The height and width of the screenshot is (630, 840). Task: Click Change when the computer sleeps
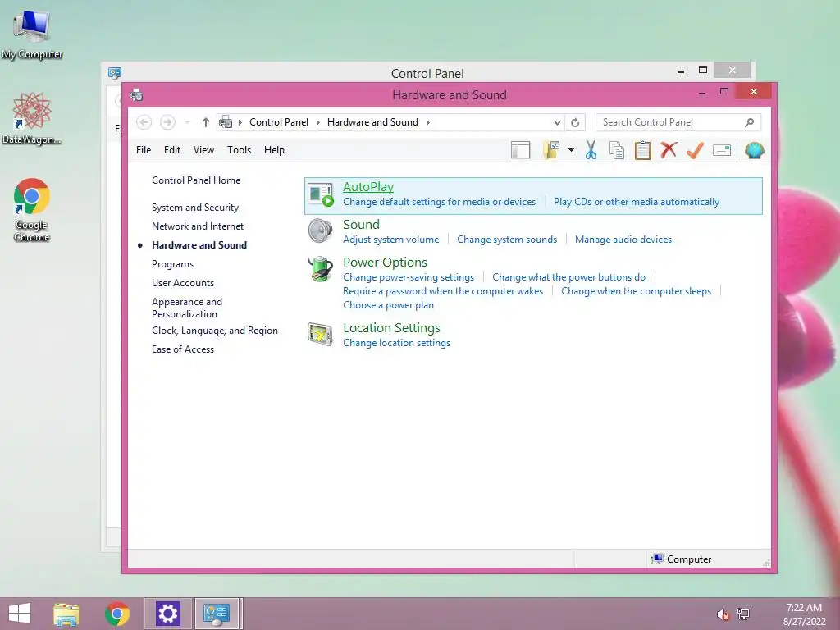coord(636,291)
